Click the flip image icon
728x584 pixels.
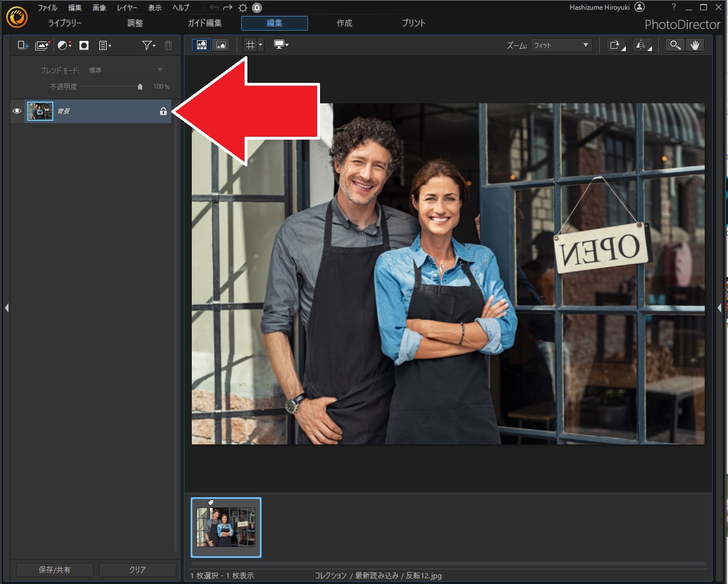(x=642, y=45)
